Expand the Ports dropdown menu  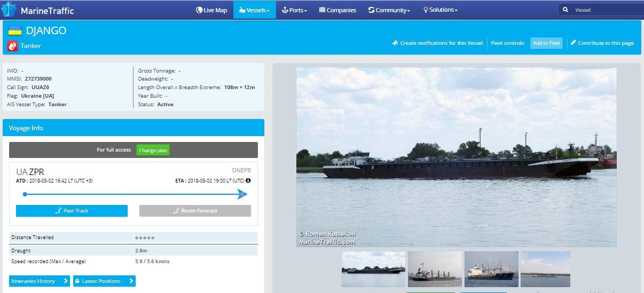(x=294, y=10)
